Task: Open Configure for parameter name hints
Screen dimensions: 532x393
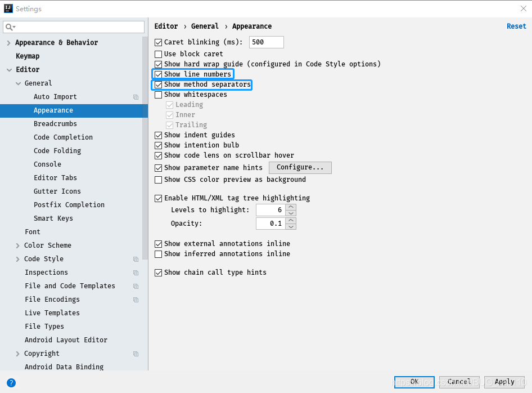Action: click(x=300, y=167)
